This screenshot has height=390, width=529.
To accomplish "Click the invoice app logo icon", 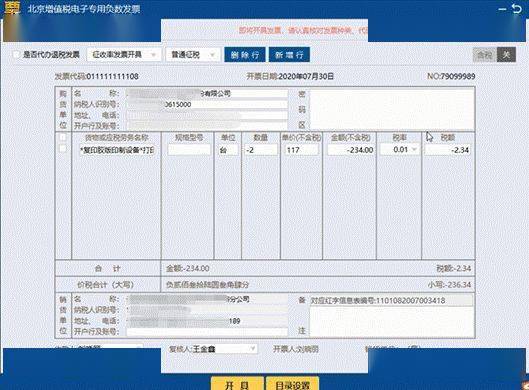I will (12, 8).
